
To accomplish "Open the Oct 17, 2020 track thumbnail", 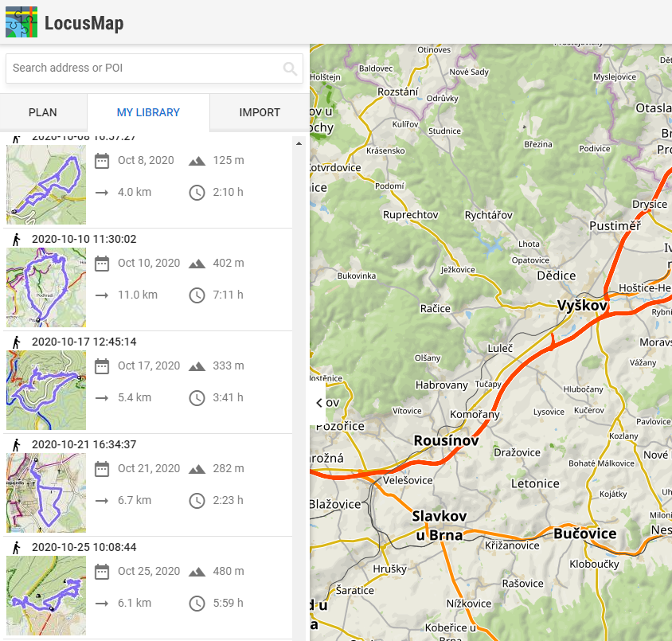I will tap(46, 390).
